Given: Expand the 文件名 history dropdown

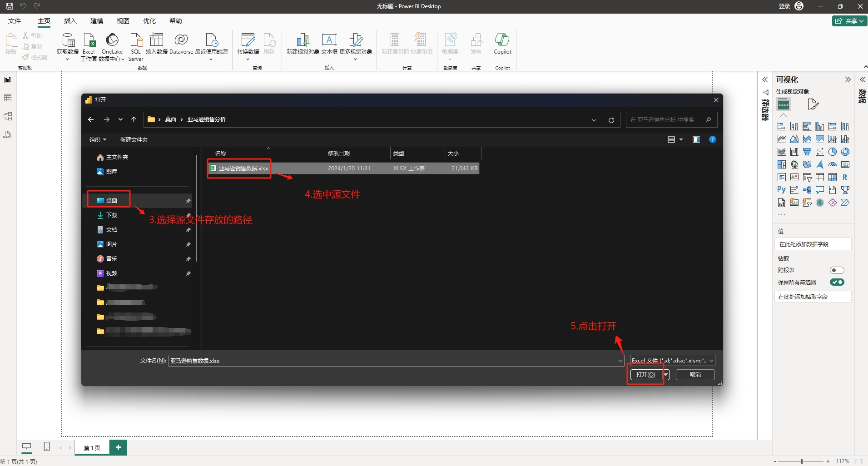Looking at the screenshot, I should click(x=620, y=361).
